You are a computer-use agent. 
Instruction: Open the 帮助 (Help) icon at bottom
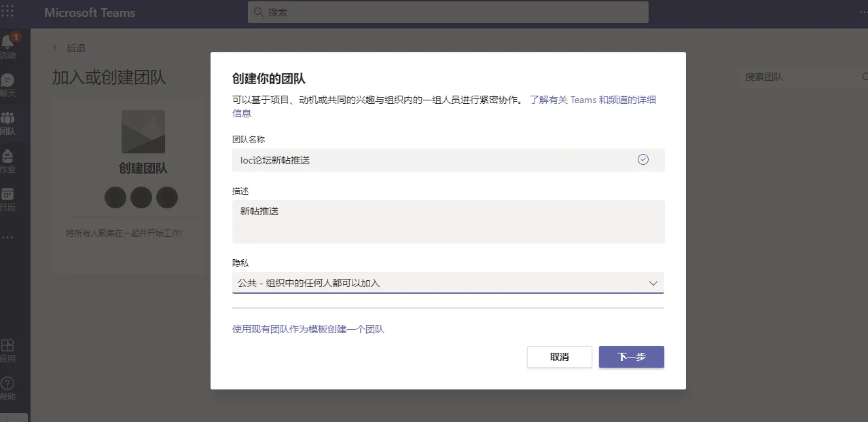(x=9, y=385)
